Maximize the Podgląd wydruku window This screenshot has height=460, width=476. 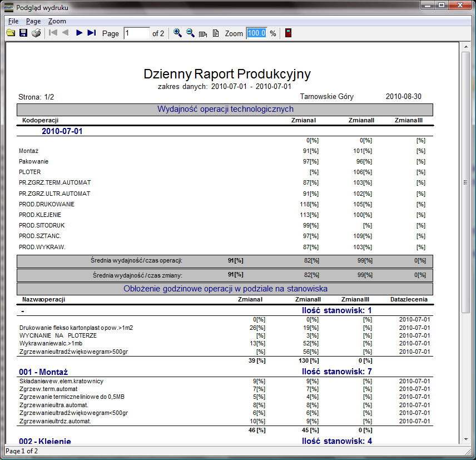click(442, 7)
